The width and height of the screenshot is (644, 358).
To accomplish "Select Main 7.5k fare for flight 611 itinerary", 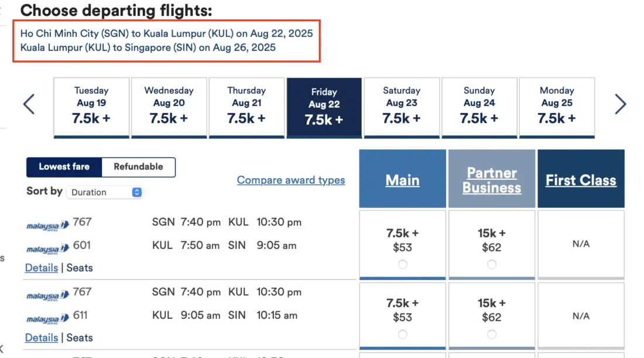I will (403, 335).
